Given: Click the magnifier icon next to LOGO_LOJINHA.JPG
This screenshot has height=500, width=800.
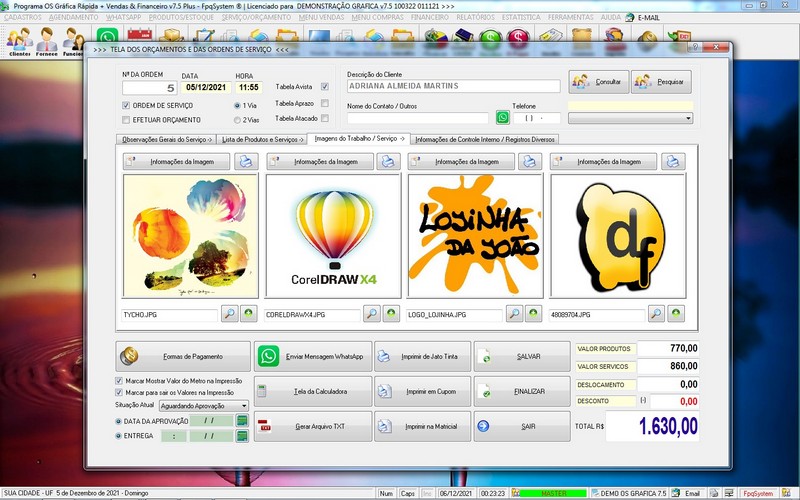Looking at the screenshot, I should [514, 313].
